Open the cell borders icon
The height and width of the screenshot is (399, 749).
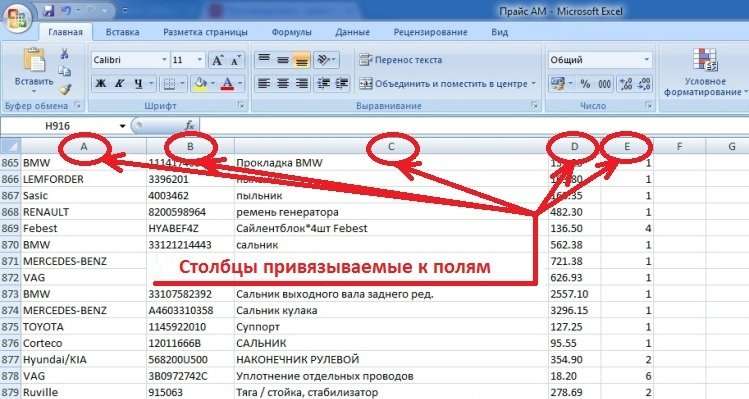pyautogui.click(x=169, y=84)
